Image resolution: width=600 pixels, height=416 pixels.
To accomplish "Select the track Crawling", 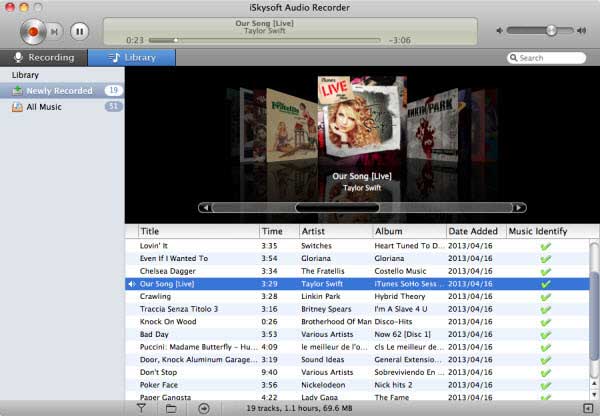I will point(357,296).
